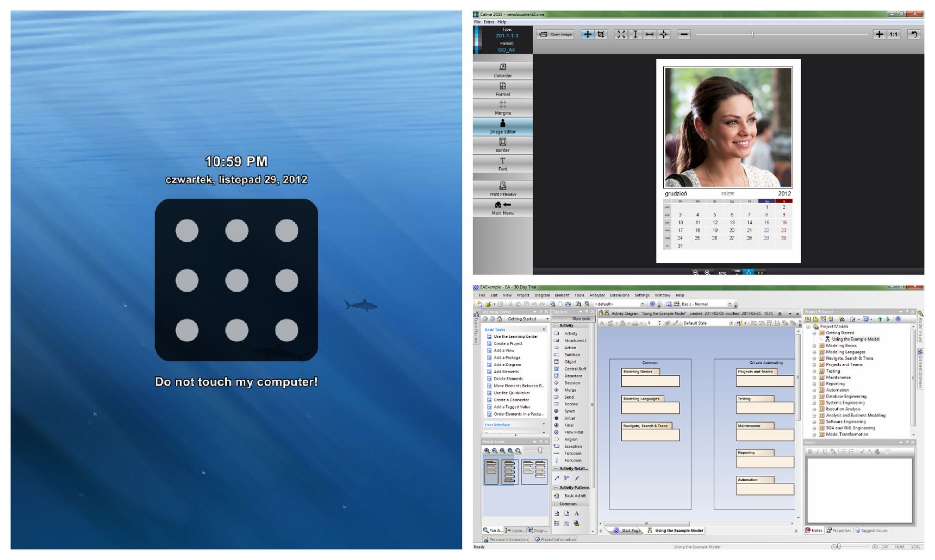Screen dimensions: 935x560
Task: Click the calendar photo thumbnail in Calme preview
Action: 728,127
